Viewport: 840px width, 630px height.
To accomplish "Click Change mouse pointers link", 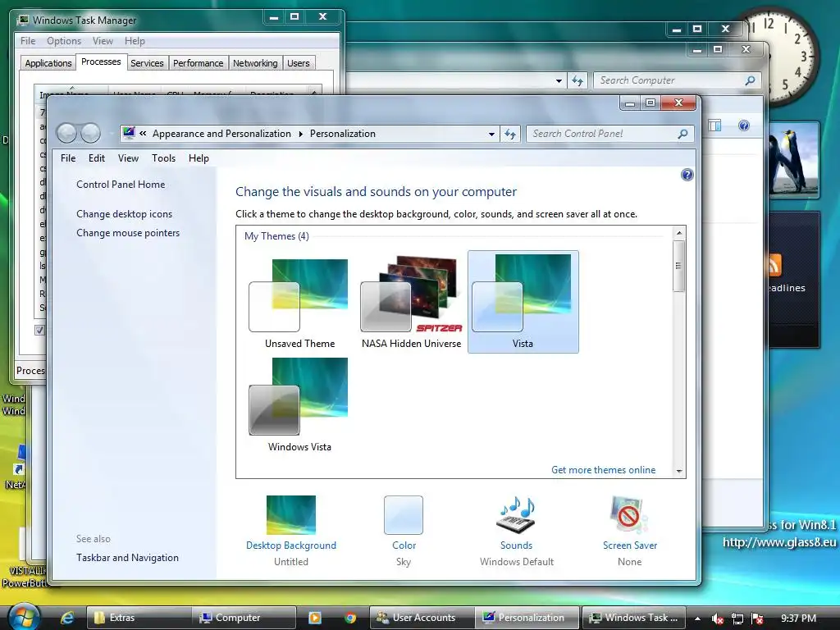I will point(128,233).
